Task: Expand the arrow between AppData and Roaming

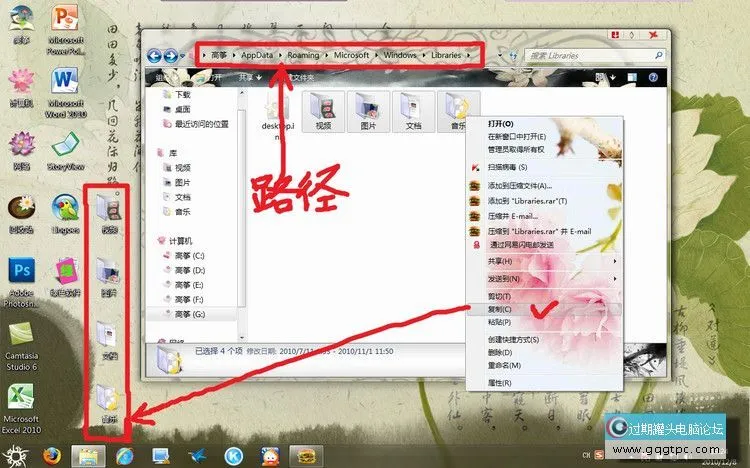Action: 280,55
